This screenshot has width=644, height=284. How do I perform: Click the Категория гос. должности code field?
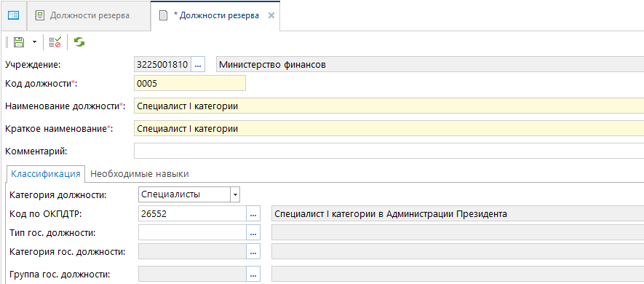(192, 251)
